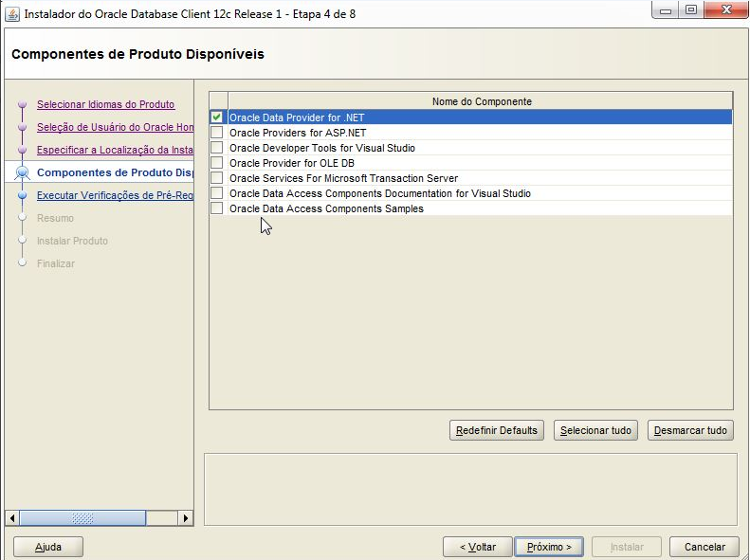
Task: Open Selecionar Idiomas do Produto step
Action: coord(105,104)
